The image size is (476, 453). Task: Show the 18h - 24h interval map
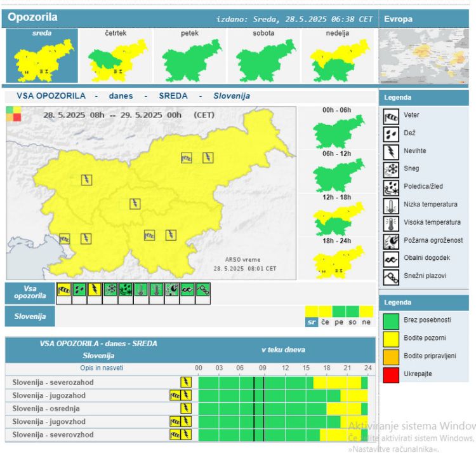coord(337,259)
